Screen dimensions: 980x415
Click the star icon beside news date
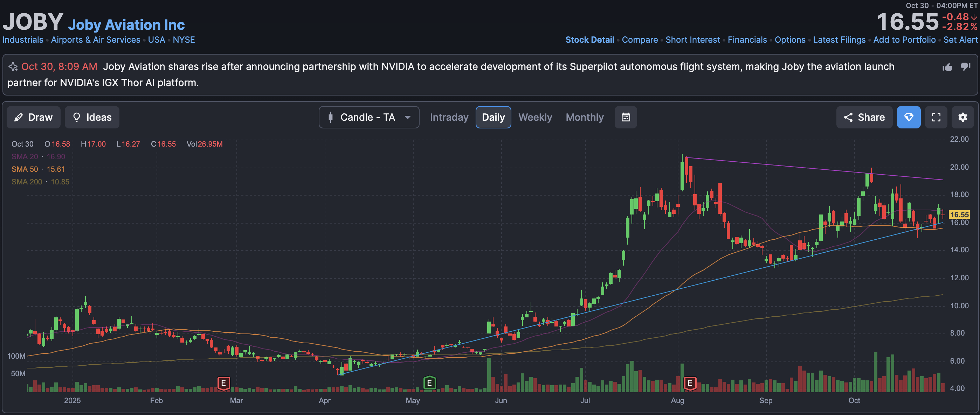point(13,67)
